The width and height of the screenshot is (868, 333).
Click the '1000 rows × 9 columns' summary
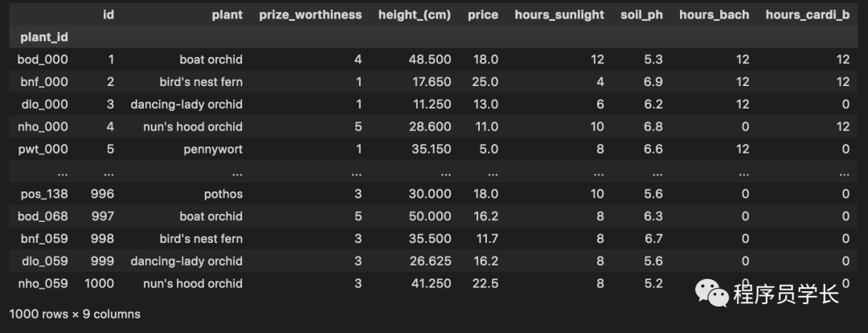75,314
